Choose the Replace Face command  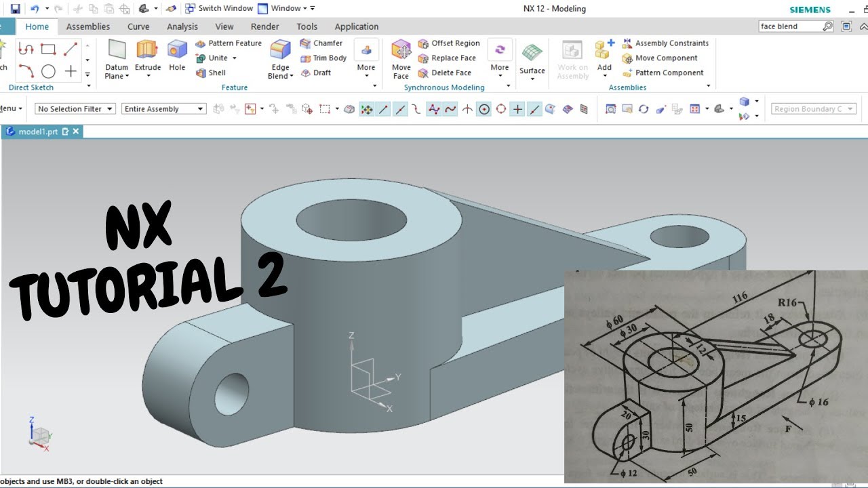447,58
